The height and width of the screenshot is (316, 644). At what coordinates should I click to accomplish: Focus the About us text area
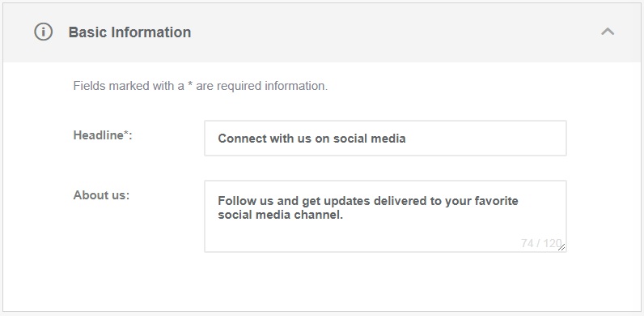coord(385,216)
